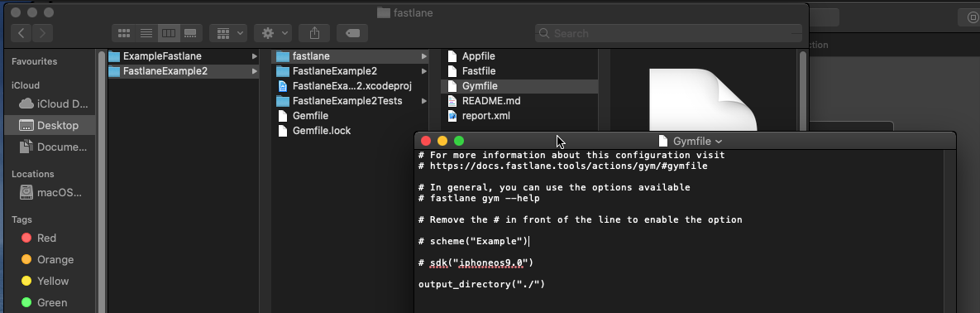This screenshot has height=313, width=980.
Task: Expand the FastlaneExample2Tests folder
Action: pyautogui.click(x=424, y=101)
